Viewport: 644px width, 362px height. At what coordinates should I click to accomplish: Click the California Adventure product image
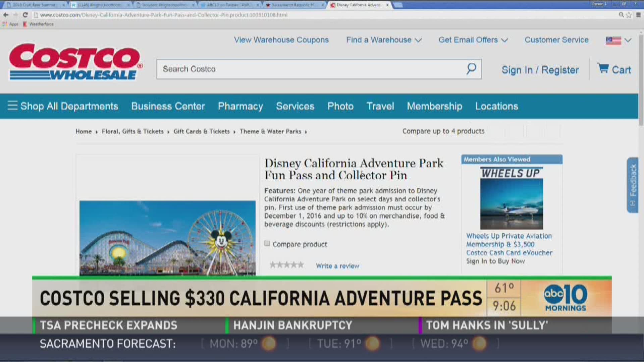[x=167, y=238]
